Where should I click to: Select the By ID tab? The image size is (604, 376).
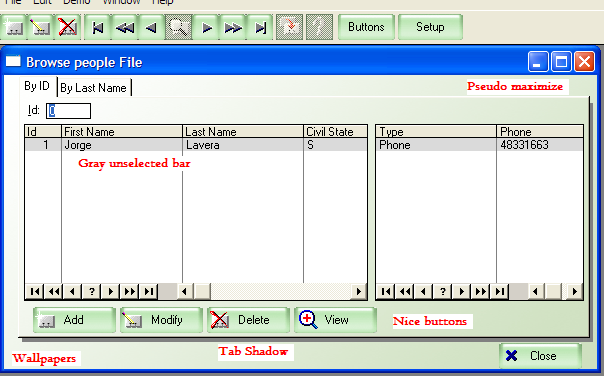tap(37, 86)
